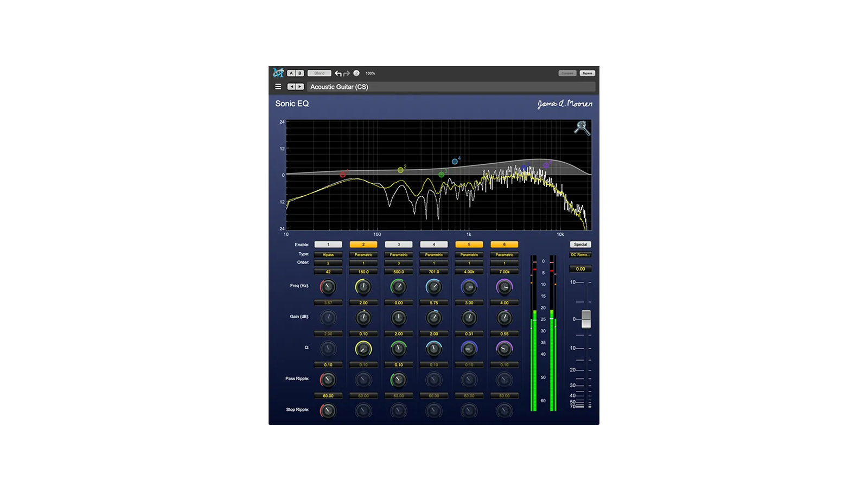Click band 6 Q field 0.55
The image size is (868, 488).
point(505,333)
